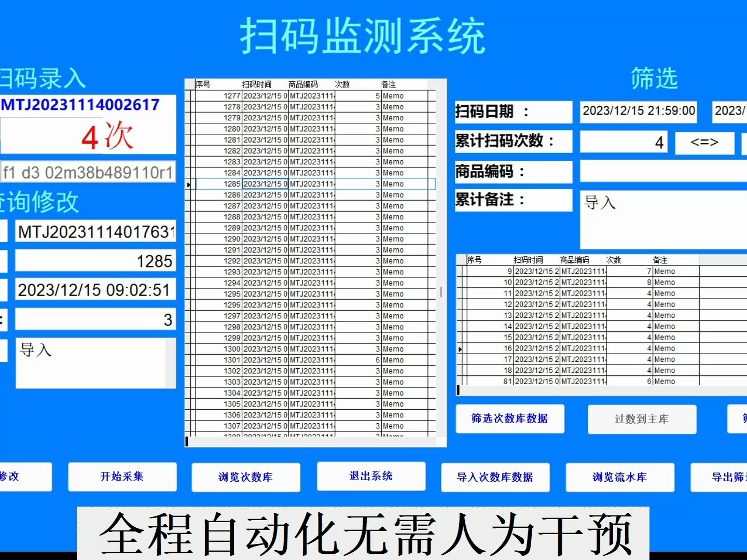The height and width of the screenshot is (560, 747).
Task: Click the 导入次数库数据 button
Action: pyautogui.click(x=495, y=478)
